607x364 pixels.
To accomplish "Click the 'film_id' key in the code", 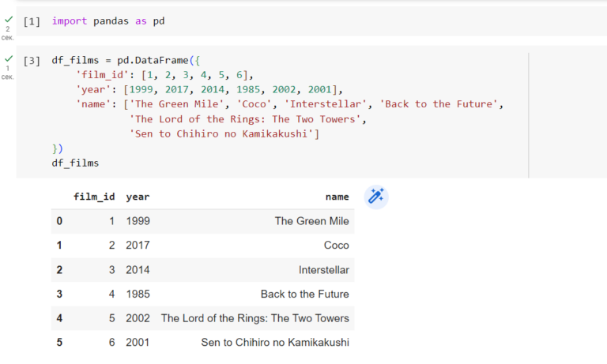I will click(x=100, y=75).
